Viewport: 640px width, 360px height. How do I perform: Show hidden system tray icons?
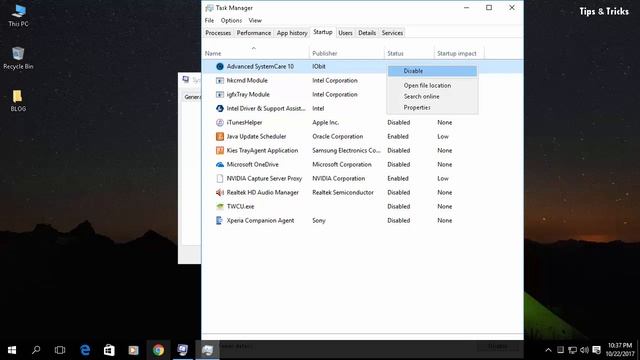548,350
